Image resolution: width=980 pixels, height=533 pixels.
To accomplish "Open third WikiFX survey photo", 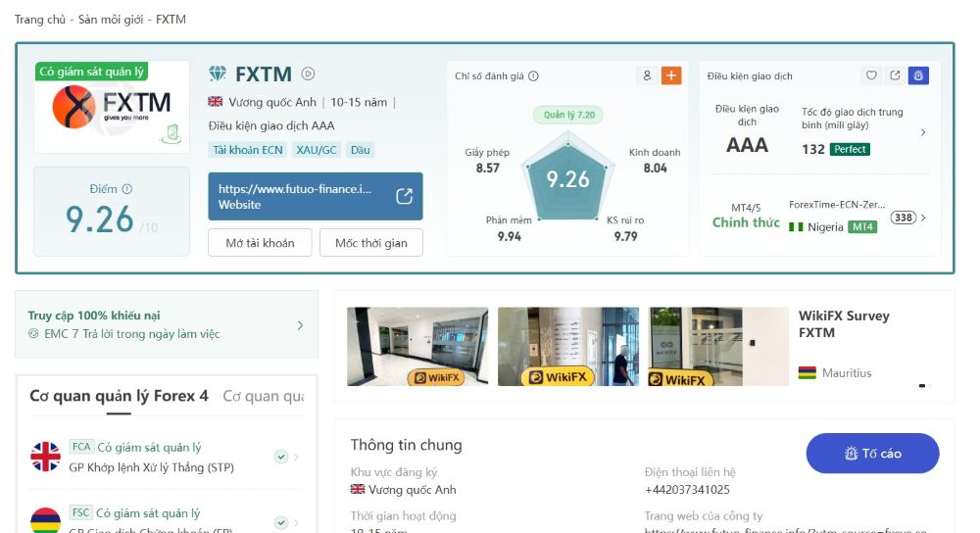I will coord(718,346).
